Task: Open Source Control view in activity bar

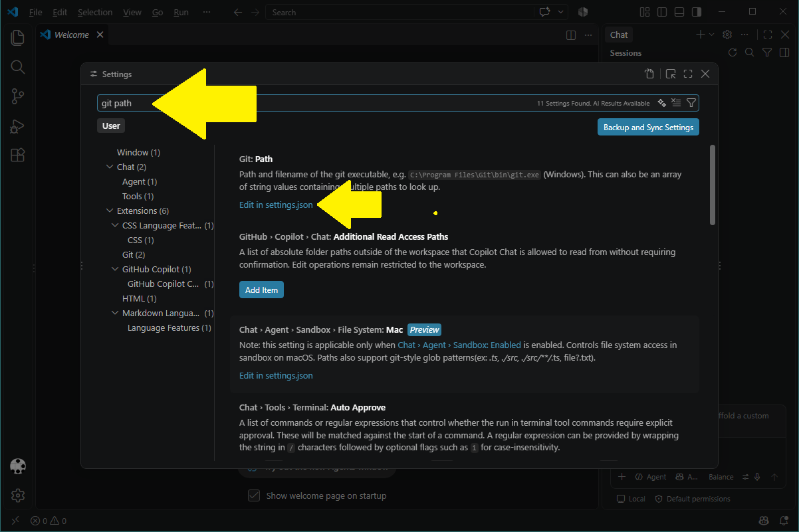Action: [18, 96]
